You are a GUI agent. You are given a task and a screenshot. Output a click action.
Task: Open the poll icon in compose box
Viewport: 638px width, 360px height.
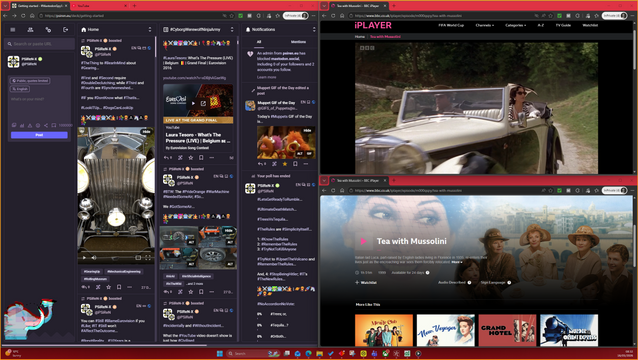click(22, 125)
